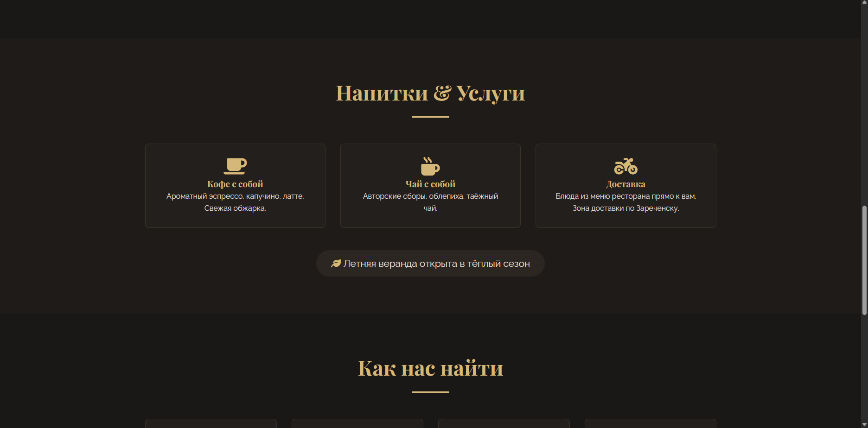Click the scrollbar down arrow
Screen dimensions: 868x428
(x=864, y=424)
